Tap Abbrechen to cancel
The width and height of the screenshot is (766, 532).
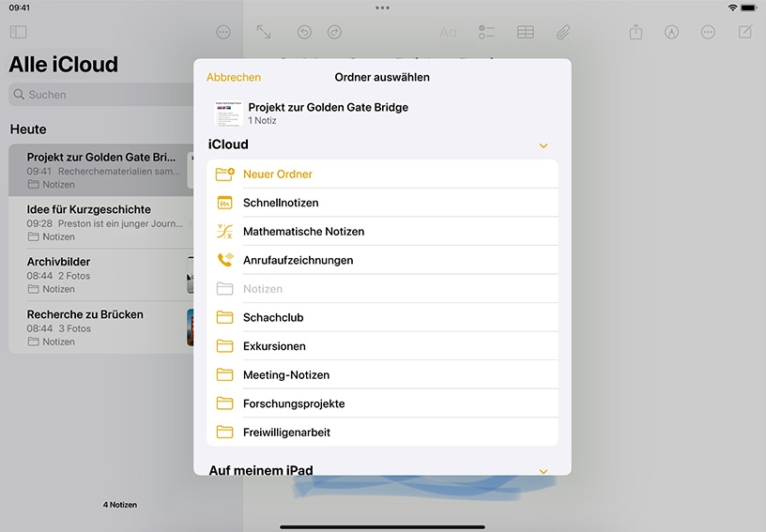coord(234,77)
